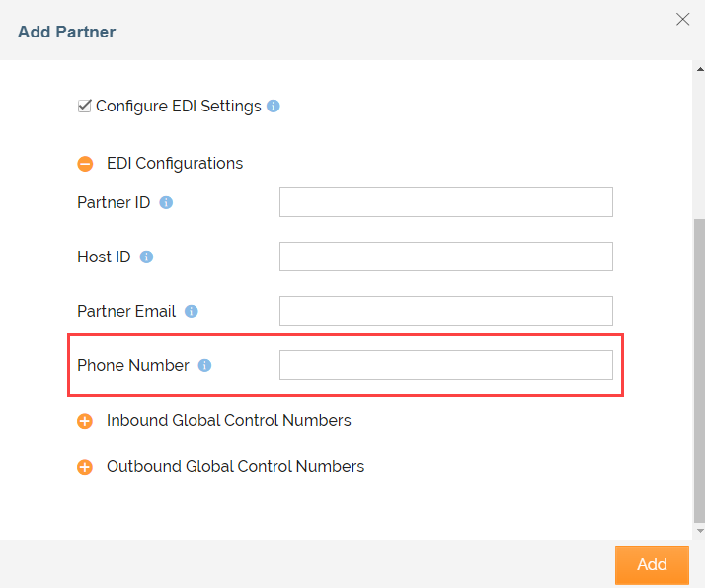This screenshot has width=705, height=588.
Task: Close the Add Partner dialog
Action: click(x=682, y=19)
